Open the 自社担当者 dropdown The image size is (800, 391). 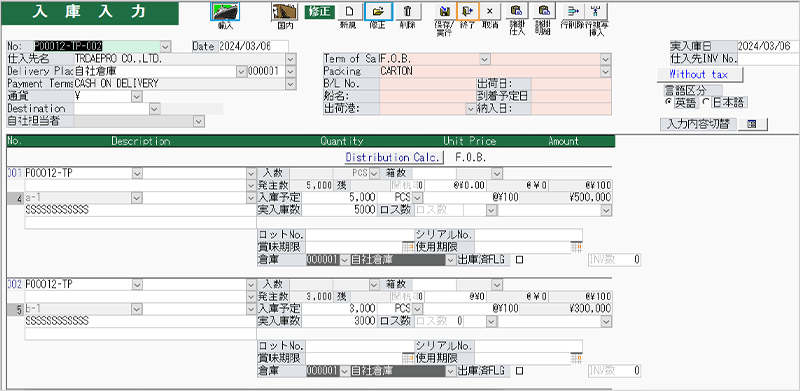point(199,121)
